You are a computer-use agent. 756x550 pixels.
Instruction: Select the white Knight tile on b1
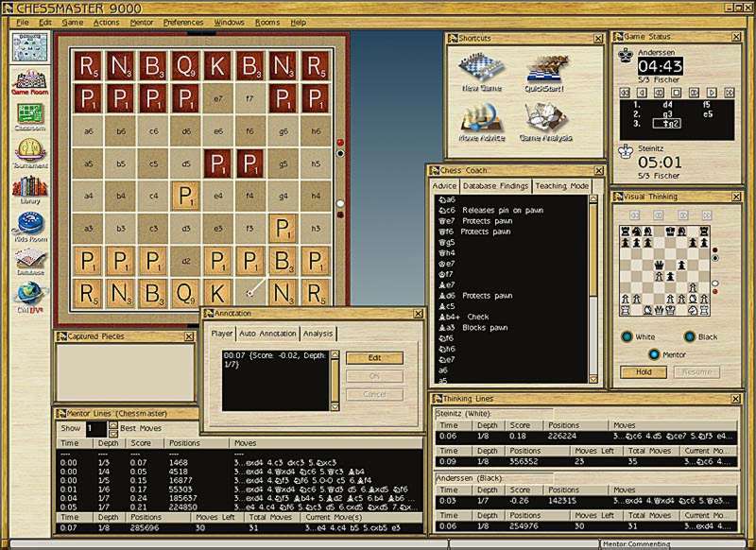click(x=120, y=293)
